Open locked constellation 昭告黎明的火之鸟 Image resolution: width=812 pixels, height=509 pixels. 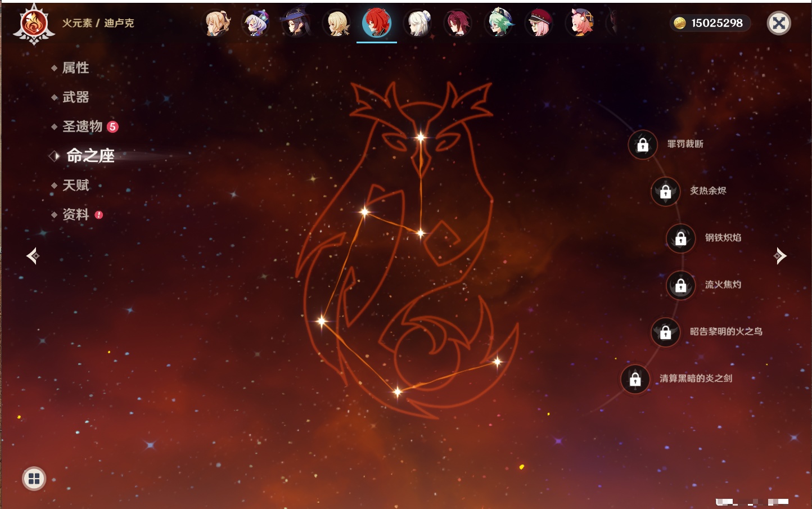[666, 332]
